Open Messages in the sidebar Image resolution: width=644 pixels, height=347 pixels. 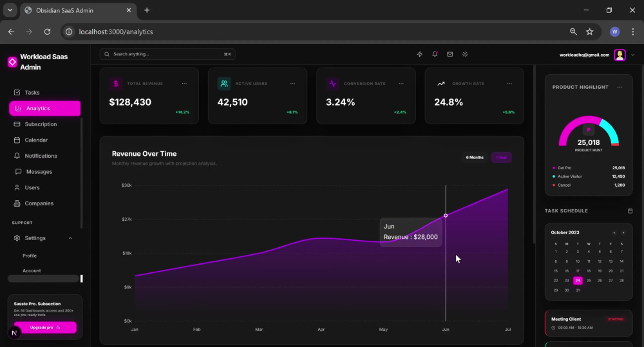(45, 172)
